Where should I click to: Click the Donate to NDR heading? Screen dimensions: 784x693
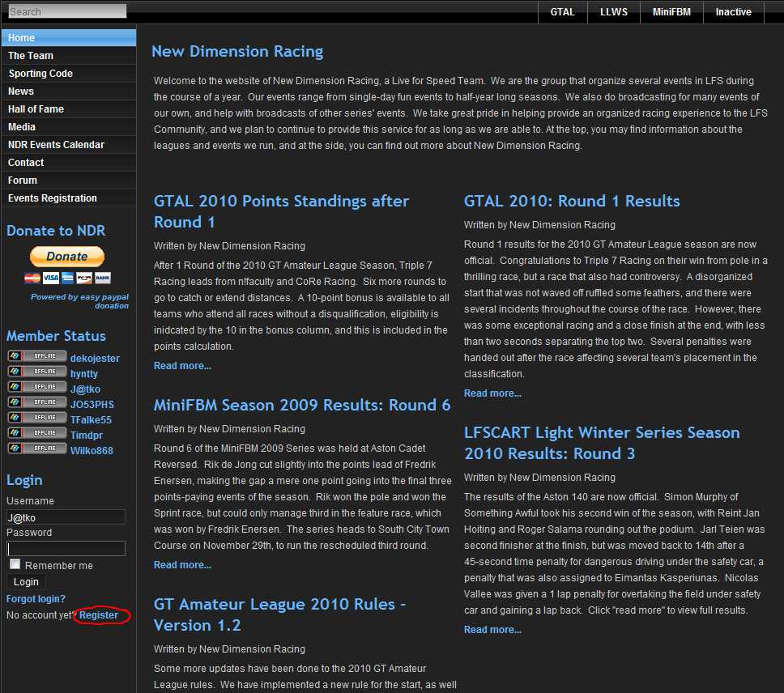tap(56, 231)
